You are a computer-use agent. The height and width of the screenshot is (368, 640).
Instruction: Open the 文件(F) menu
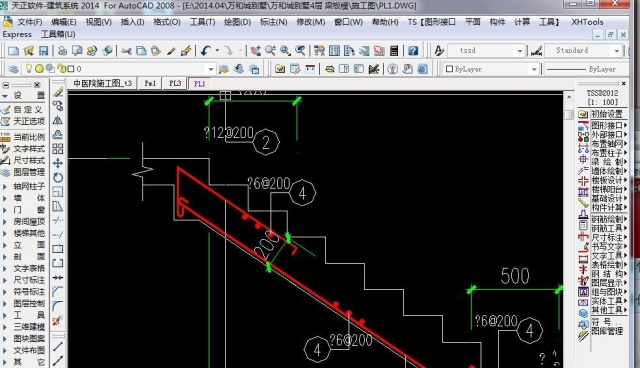tap(30, 22)
